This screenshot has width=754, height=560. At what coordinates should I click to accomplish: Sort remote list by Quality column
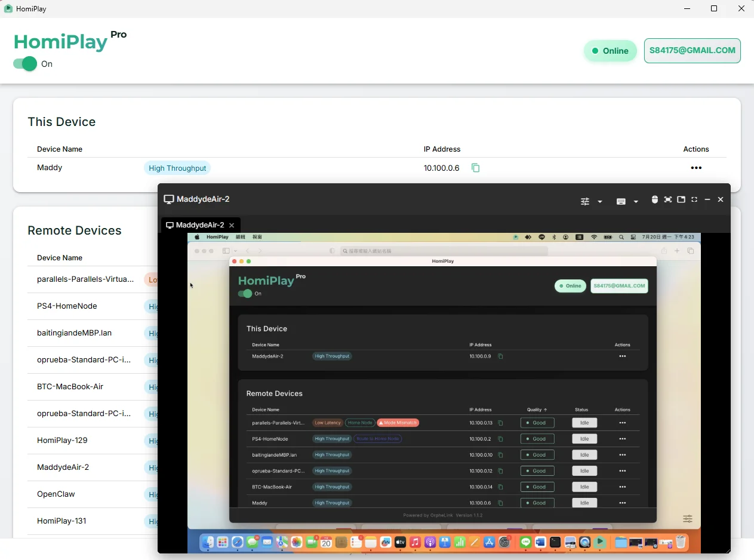tap(537, 410)
